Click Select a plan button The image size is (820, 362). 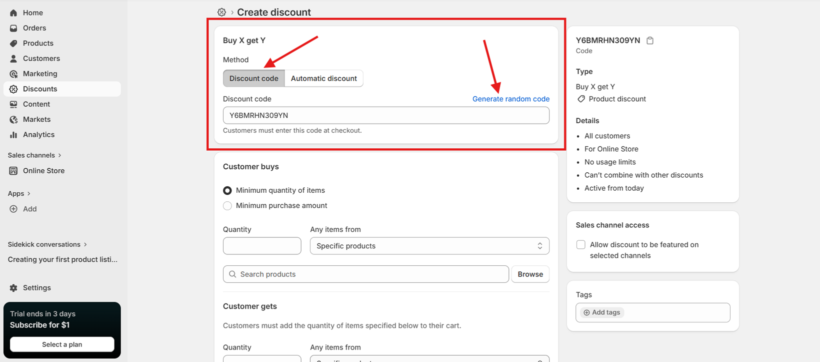tap(62, 344)
